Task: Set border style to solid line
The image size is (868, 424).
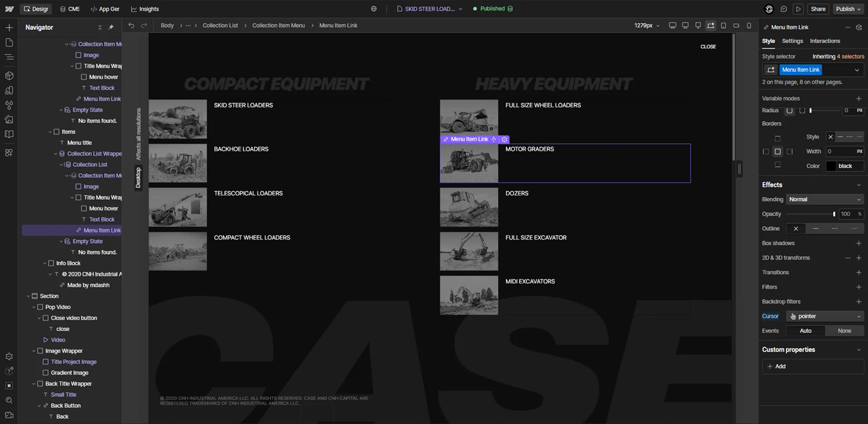Action: (840, 137)
